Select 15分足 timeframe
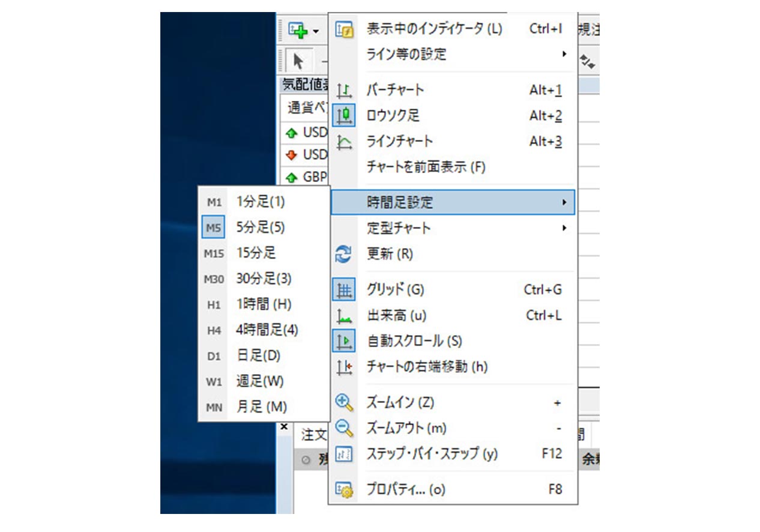 point(264,253)
